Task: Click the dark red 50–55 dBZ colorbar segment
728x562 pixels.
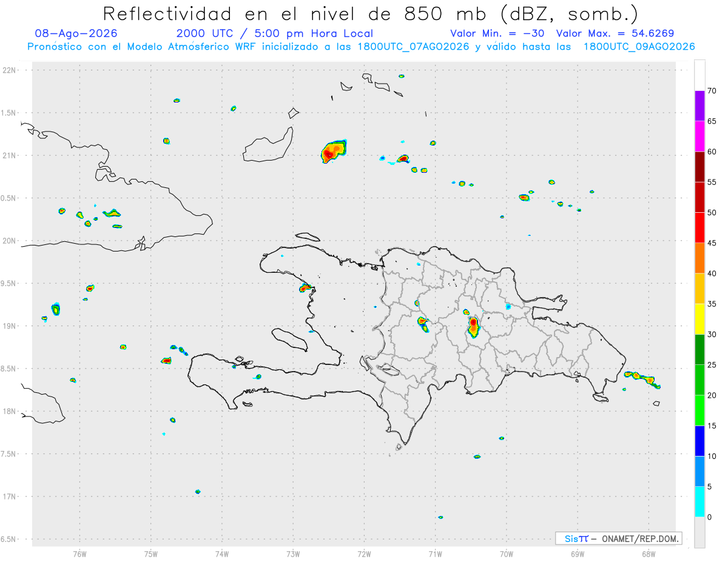Action: (x=699, y=197)
